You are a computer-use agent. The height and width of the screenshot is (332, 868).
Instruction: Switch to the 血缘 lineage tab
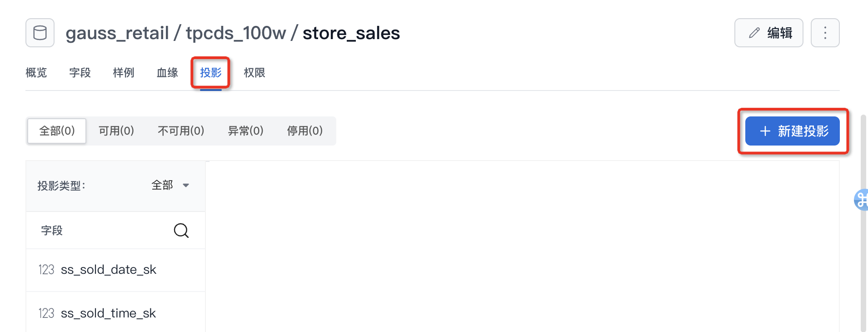(167, 73)
